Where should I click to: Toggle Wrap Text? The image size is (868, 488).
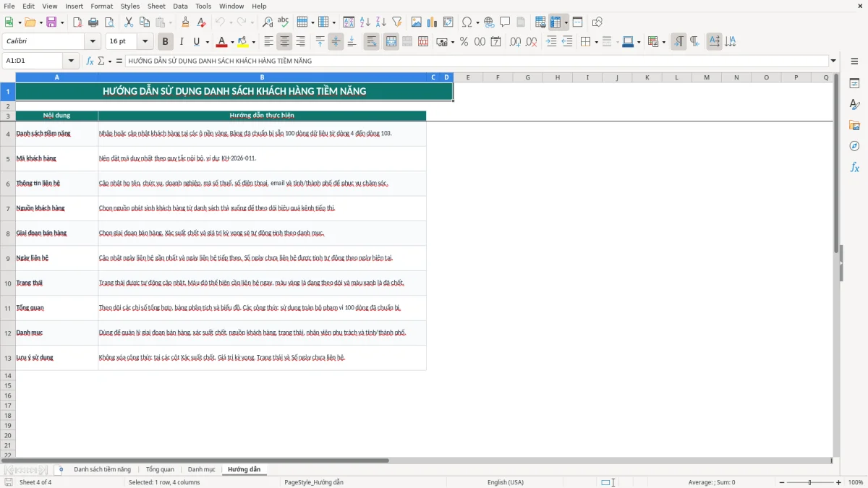(371, 42)
